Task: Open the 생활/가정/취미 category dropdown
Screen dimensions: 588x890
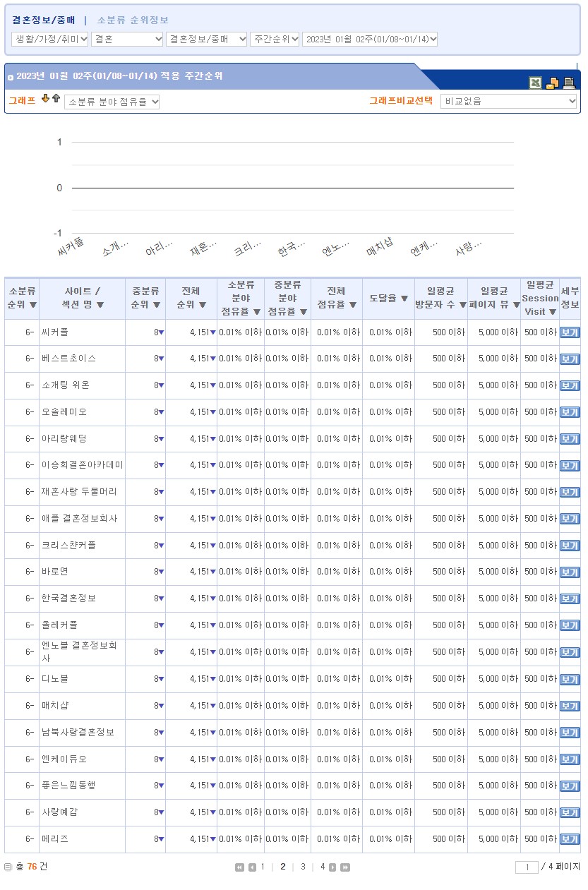Action: tap(50, 40)
